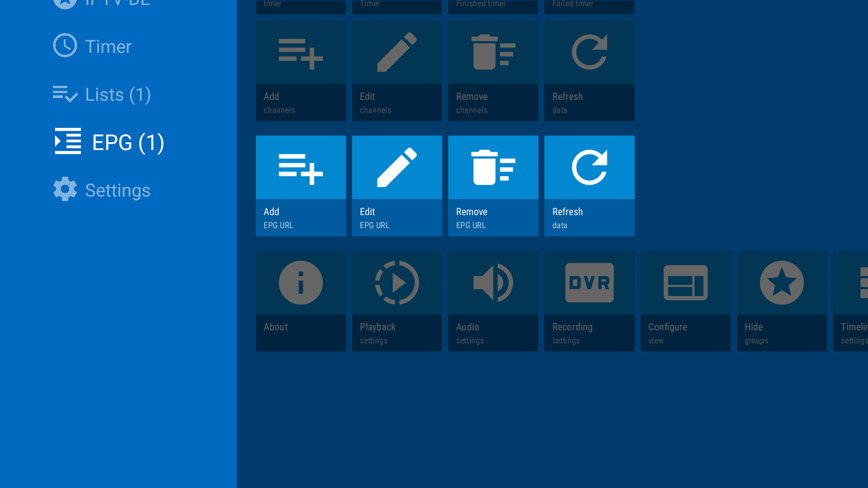This screenshot has width=868, height=488.
Task: Expand the Refresh channels data tile
Action: [589, 71]
